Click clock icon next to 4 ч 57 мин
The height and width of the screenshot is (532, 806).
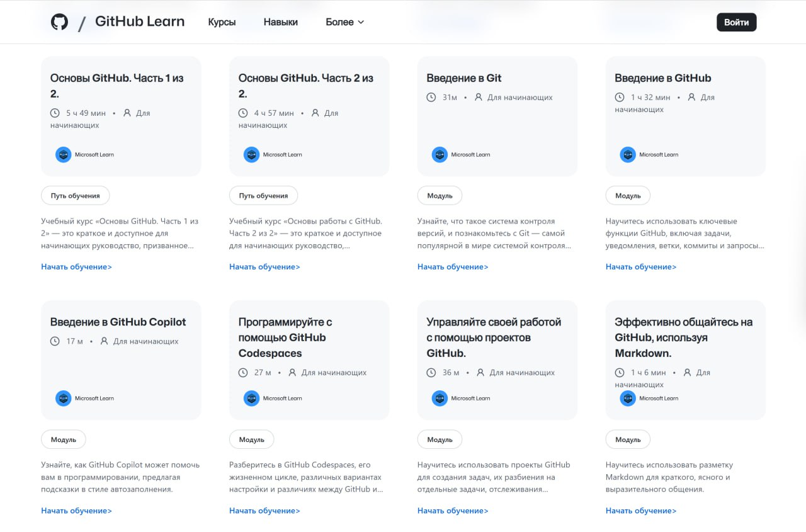coord(243,113)
